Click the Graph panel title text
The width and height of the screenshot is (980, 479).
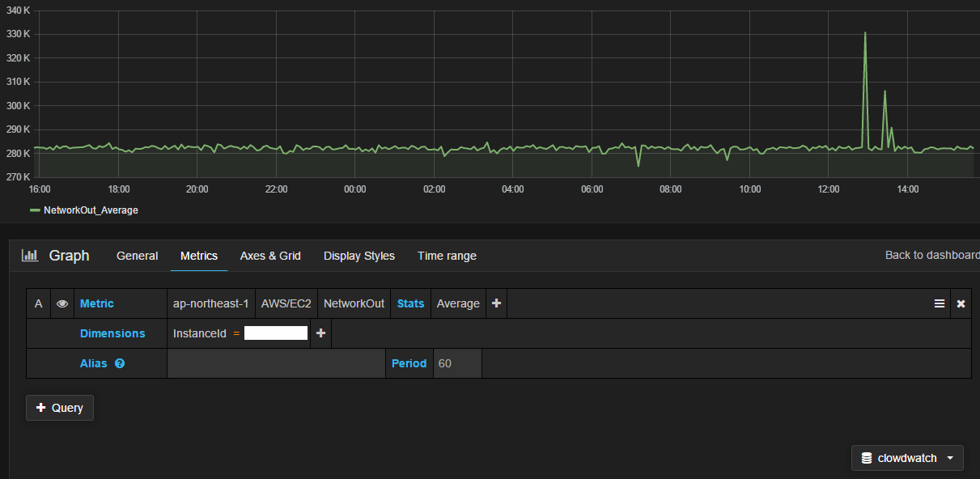[x=70, y=256]
